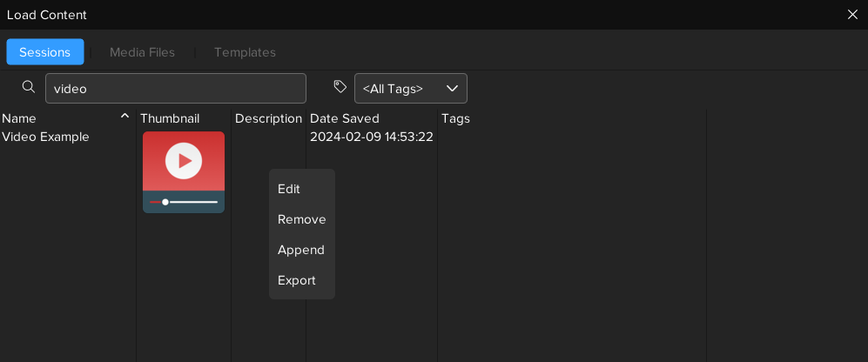868x362 pixels.
Task: Close the Load Content dialog
Action: click(852, 15)
